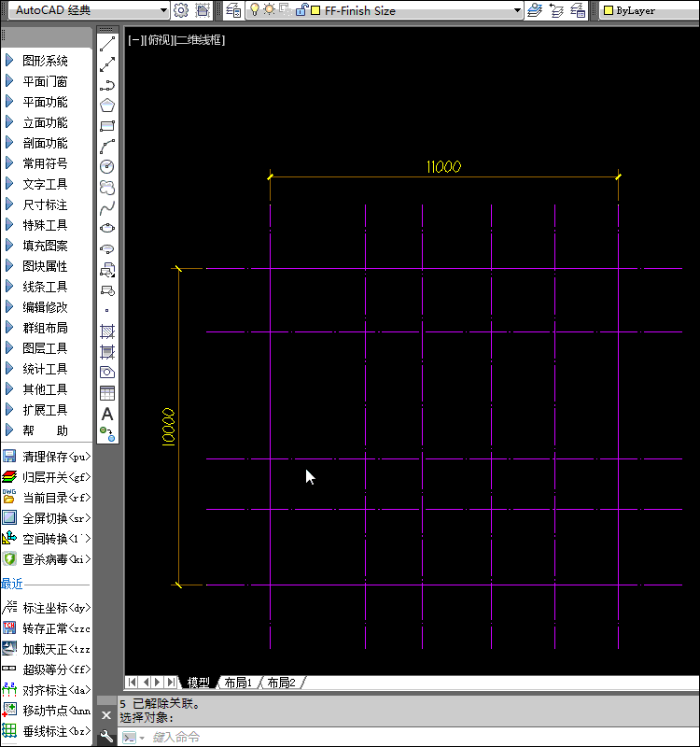The image size is (700, 747).
Task: Switch to the 布局1 tab
Action: 238,683
